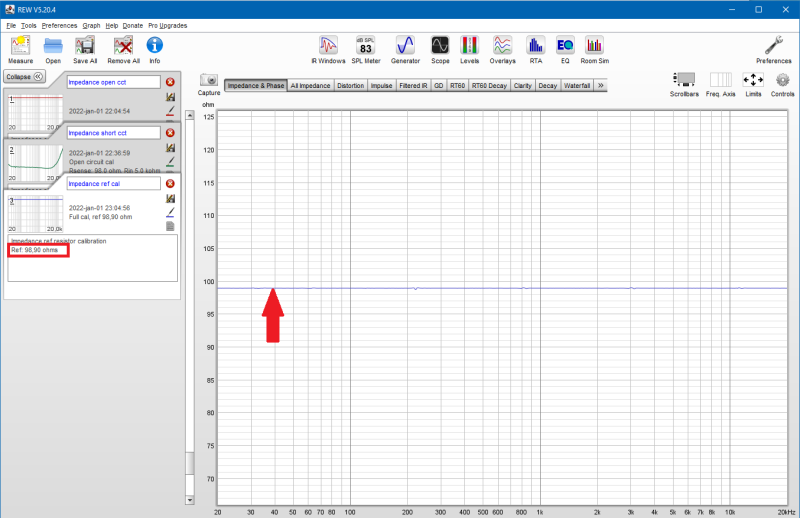Click the vertical axis scroll up arrow
The width and height of the screenshot is (800, 518).
(x=190, y=115)
